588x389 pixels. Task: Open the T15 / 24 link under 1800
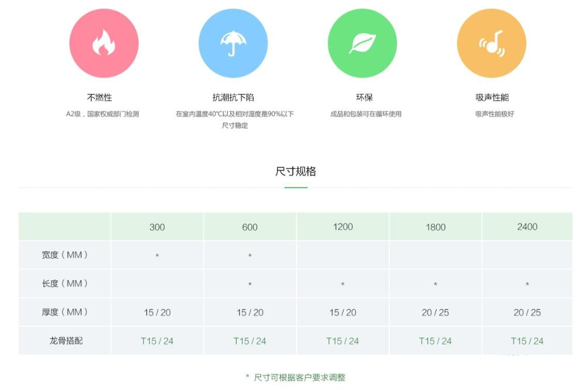(435, 341)
